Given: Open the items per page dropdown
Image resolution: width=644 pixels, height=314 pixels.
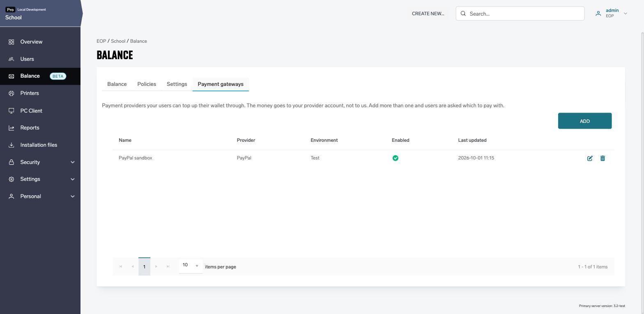Looking at the screenshot, I should point(191,266).
